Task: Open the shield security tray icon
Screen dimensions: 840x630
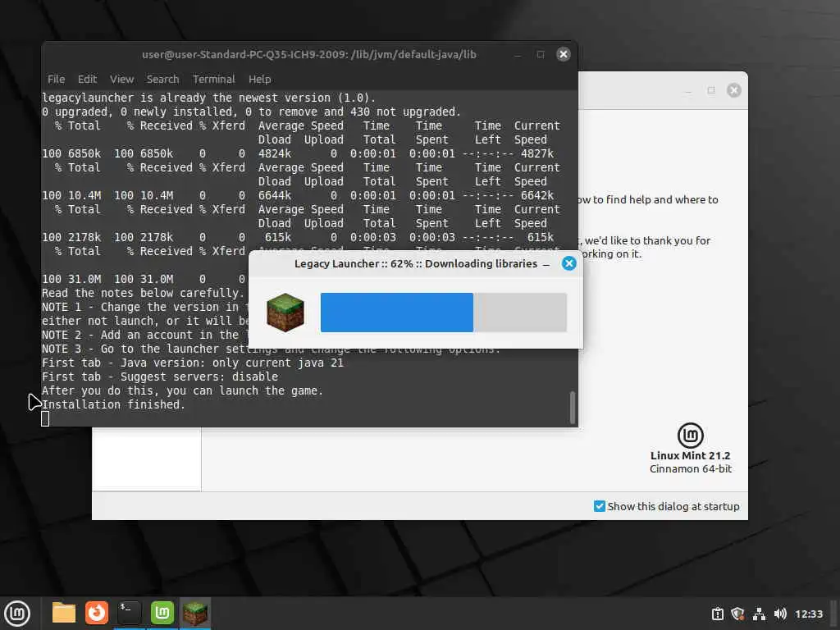Action: coord(737,614)
